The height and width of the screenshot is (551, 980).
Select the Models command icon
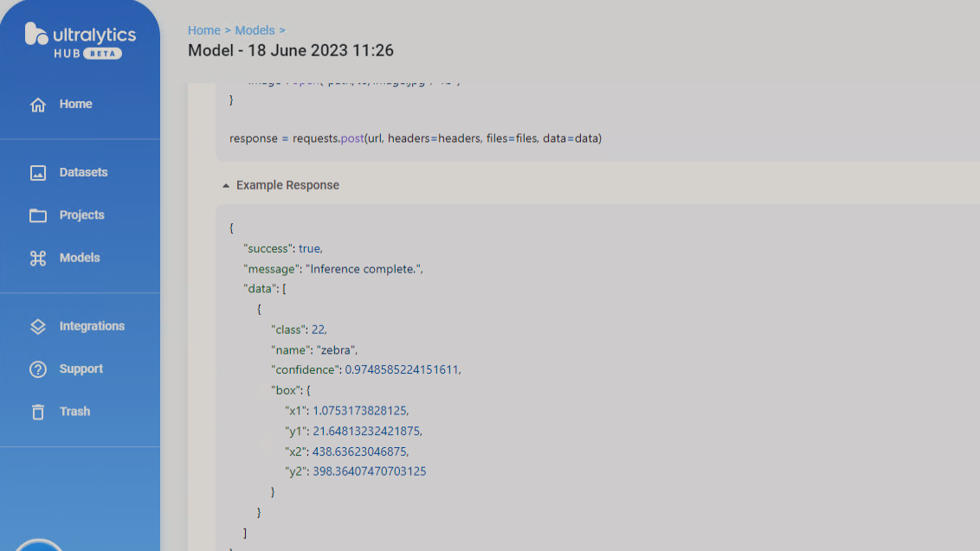click(x=38, y=257)
